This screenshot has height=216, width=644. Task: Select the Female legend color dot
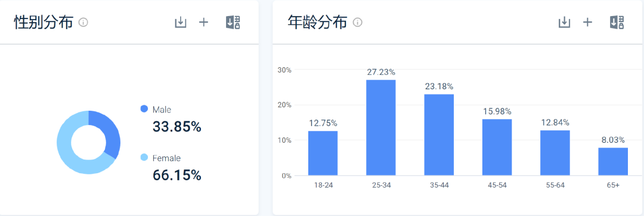pos(144,158)
